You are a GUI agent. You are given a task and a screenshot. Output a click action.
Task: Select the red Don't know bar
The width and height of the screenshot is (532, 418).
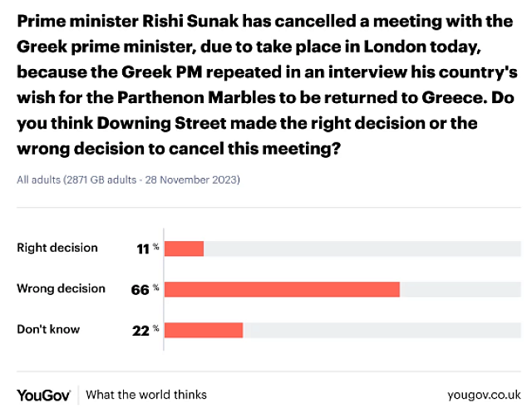point(204,330)
